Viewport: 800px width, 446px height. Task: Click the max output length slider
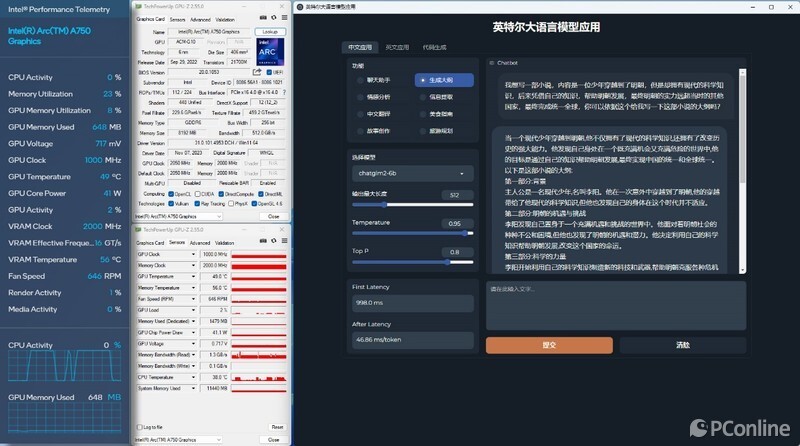(412, 205)
